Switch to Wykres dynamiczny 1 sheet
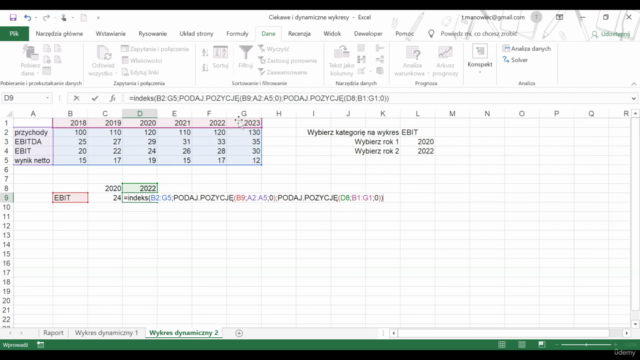Image resolution: width=640 pixels, height=360 pixels. [107, 333]
